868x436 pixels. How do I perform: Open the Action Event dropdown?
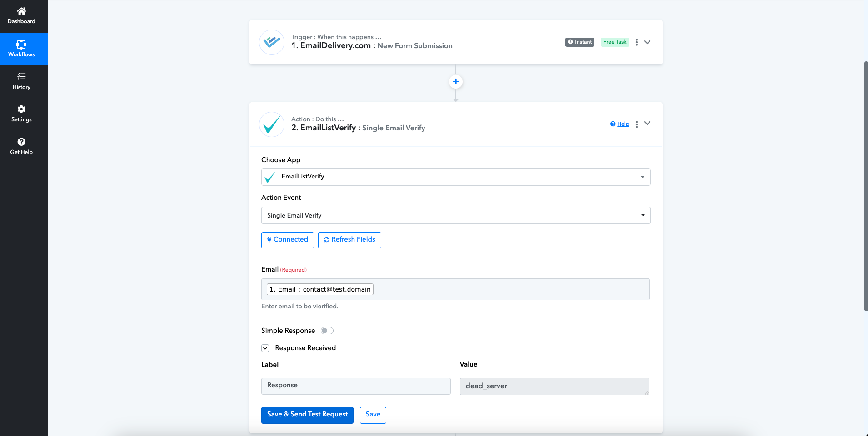[456, 215]
